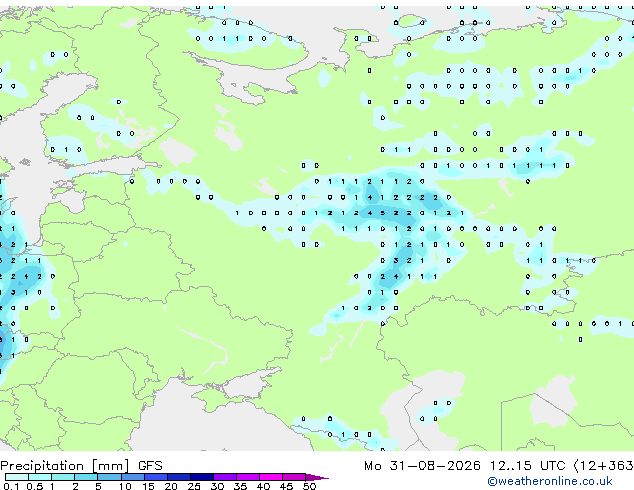Pick the 10–15 mm blue legend swatch

pyautogui.click(x=133, y=477)
